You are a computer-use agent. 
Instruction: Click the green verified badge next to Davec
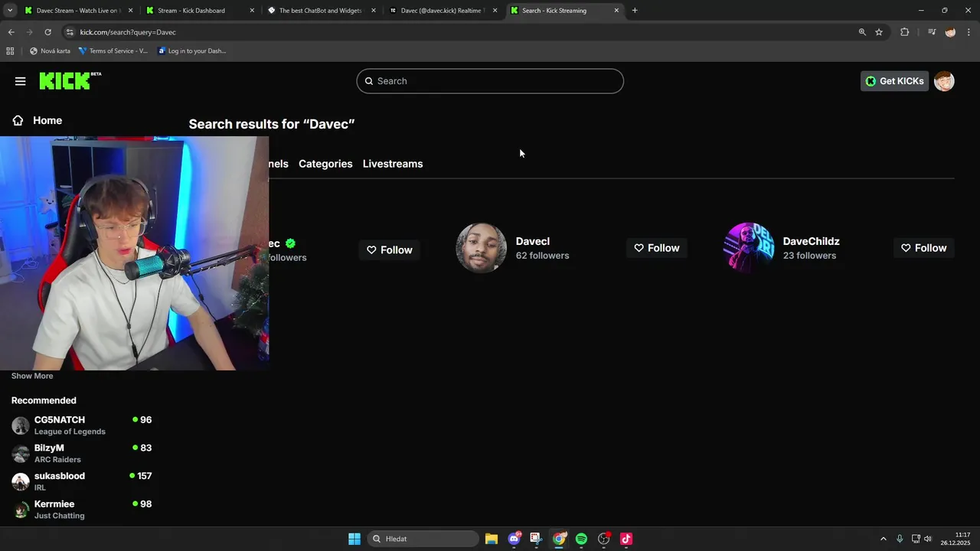(x=290, y=243)
